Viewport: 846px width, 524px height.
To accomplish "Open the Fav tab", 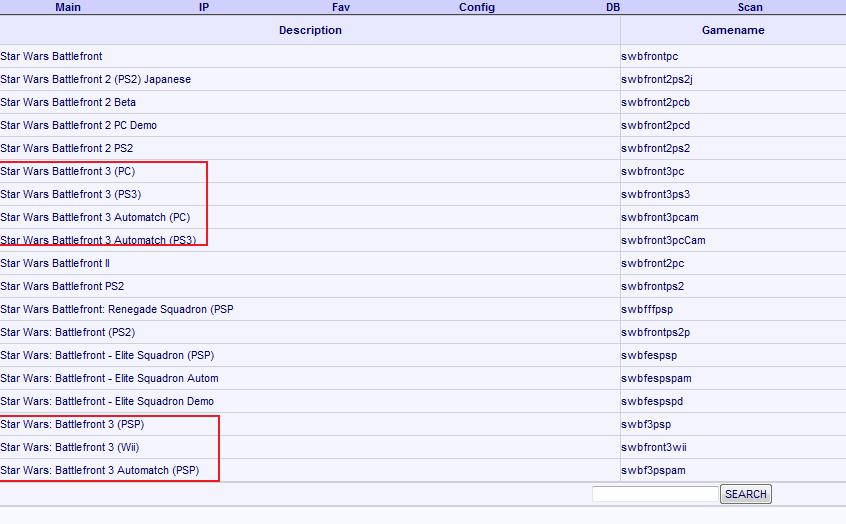I will click(x=341, y=7).
